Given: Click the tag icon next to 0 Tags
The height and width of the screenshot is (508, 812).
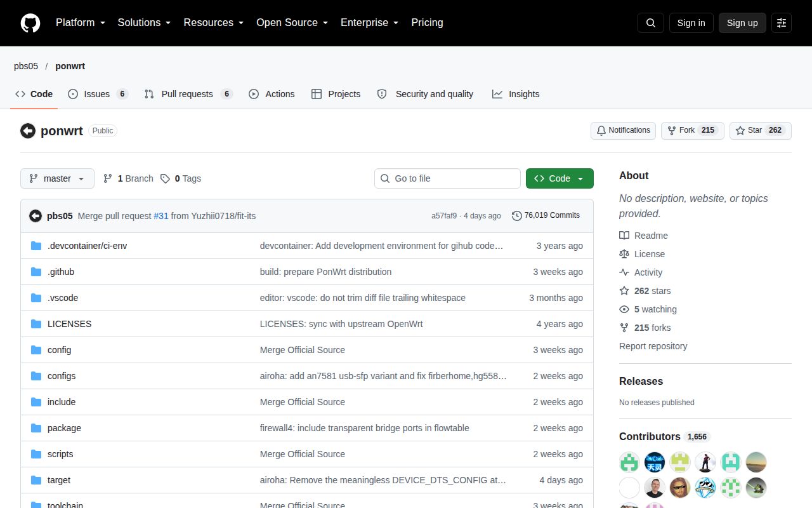Looking at the screenshot, I should pos(165,178).
